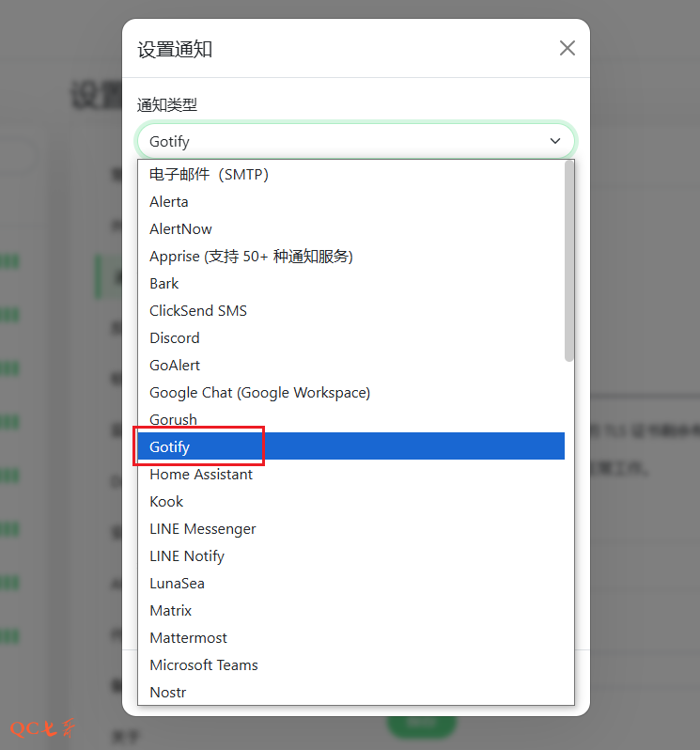Screen dimensions: 700x750
Task: Click the 通知类型 dropdown chevron arrow
Action: (554, 141)
